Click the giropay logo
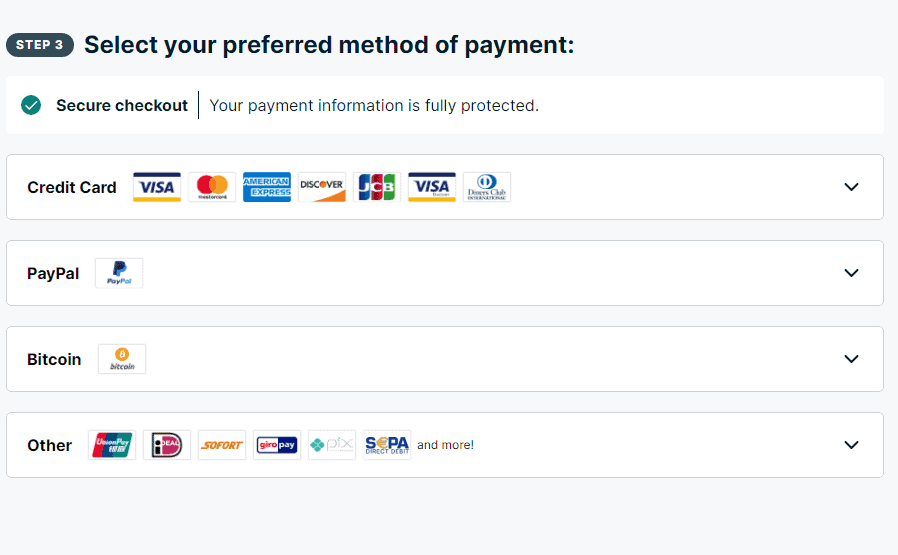The height and width of the screenshot is (555, 898). [277, 445]
